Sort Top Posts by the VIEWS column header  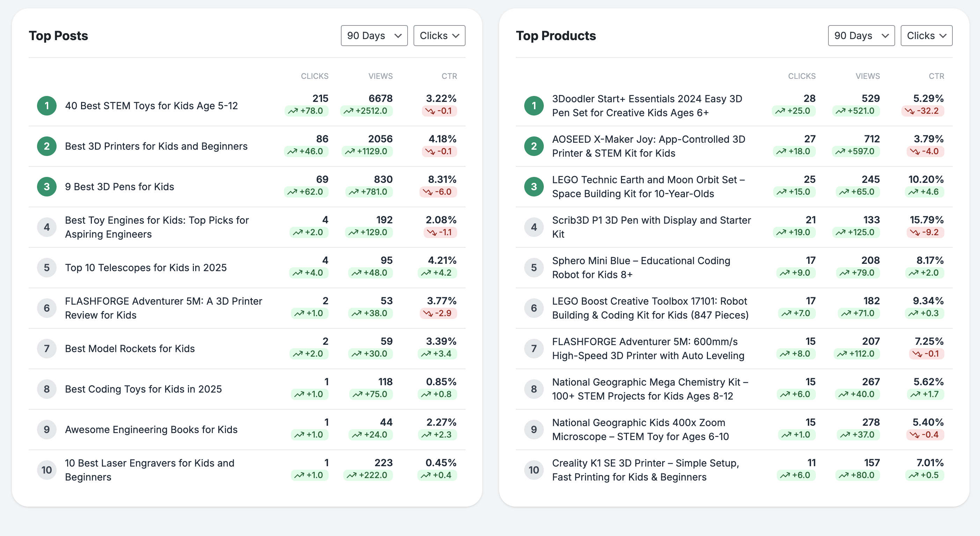tap(380, 76)
